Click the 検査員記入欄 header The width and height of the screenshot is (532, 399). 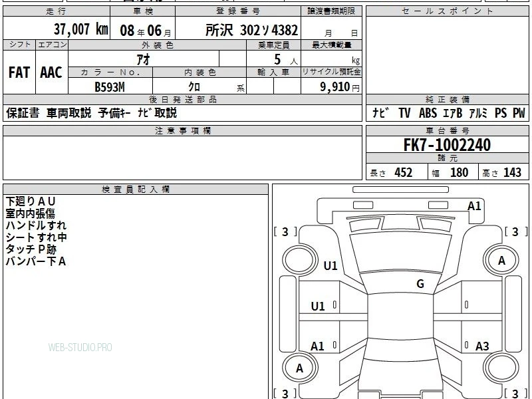tap(136, 189)
